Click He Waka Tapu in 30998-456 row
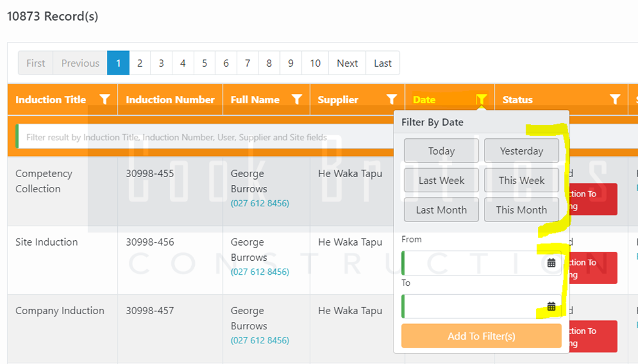This screenshot has width=638, height=364. pos(350,243)
